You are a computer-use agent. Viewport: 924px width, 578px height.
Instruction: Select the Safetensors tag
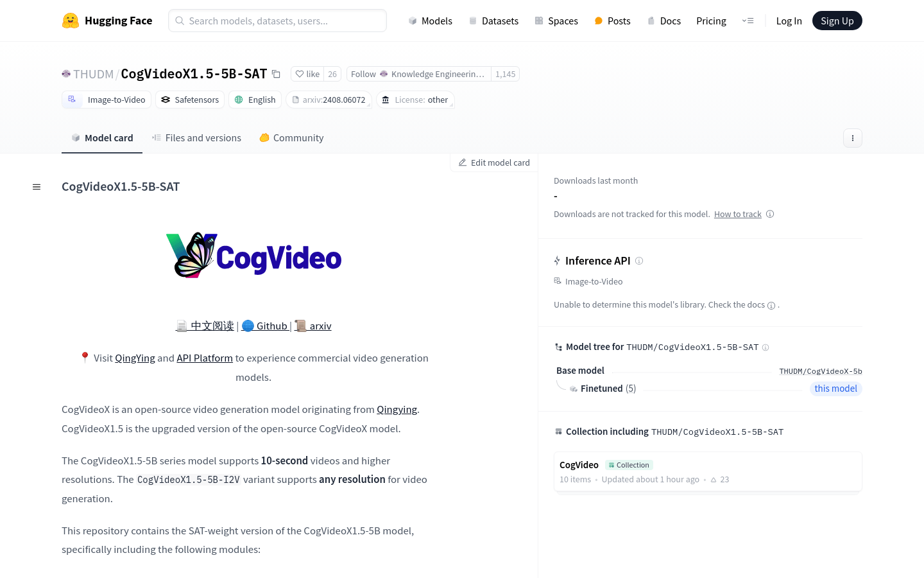(x=190, y=100)
